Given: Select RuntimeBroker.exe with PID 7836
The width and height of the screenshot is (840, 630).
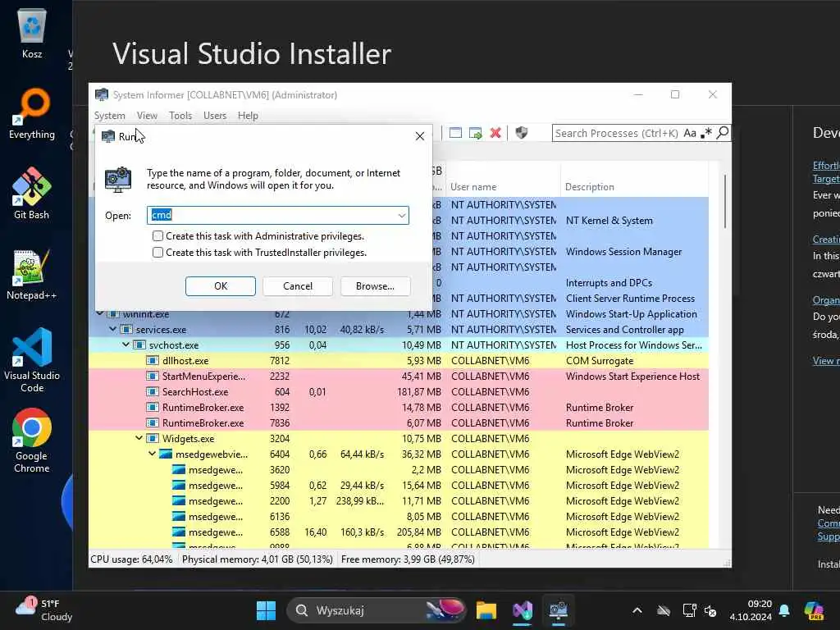Looking at the screenshot, I should point(399,422).
